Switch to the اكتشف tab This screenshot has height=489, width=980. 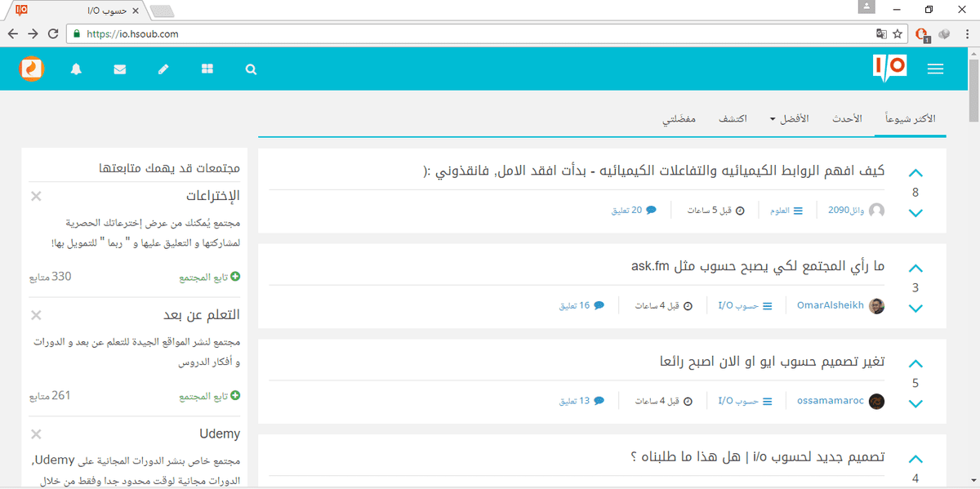coord(733,119)
